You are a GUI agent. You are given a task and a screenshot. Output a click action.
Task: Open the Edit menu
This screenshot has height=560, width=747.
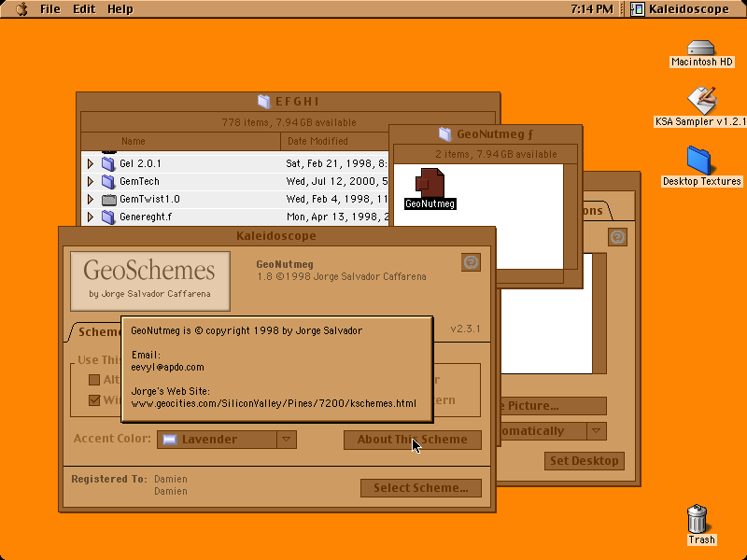[84, 9]
